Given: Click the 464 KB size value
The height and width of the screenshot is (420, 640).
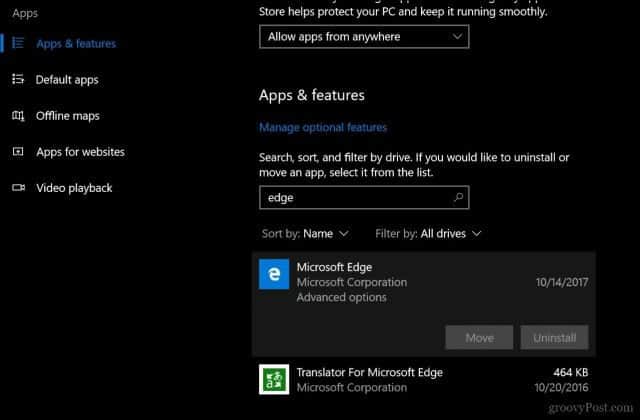Looking at the screenshot, I should 571,372.
